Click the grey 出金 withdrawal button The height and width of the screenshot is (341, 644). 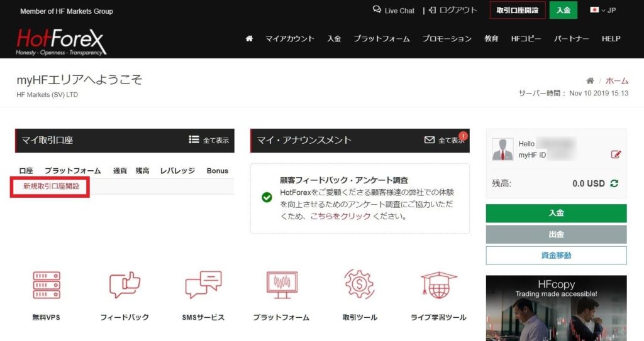click(556, 234)
